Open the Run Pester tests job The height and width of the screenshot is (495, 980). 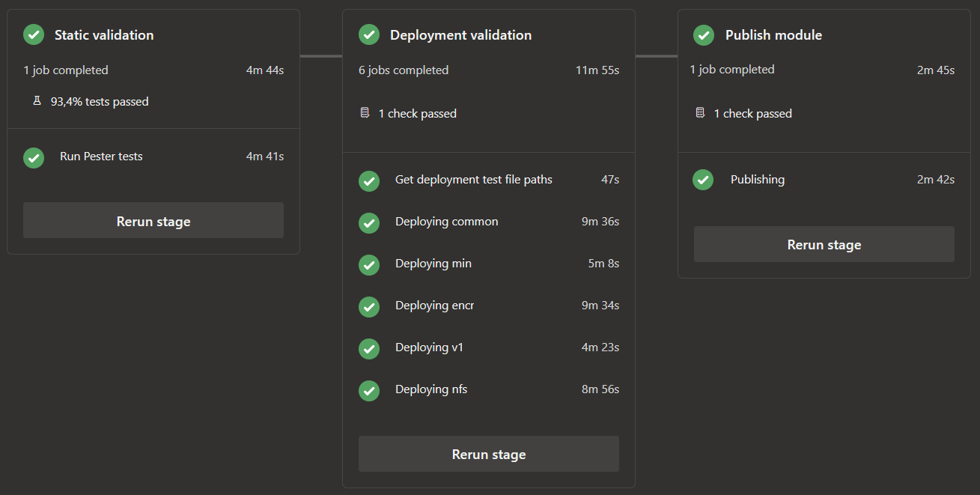tap(101, 157)
